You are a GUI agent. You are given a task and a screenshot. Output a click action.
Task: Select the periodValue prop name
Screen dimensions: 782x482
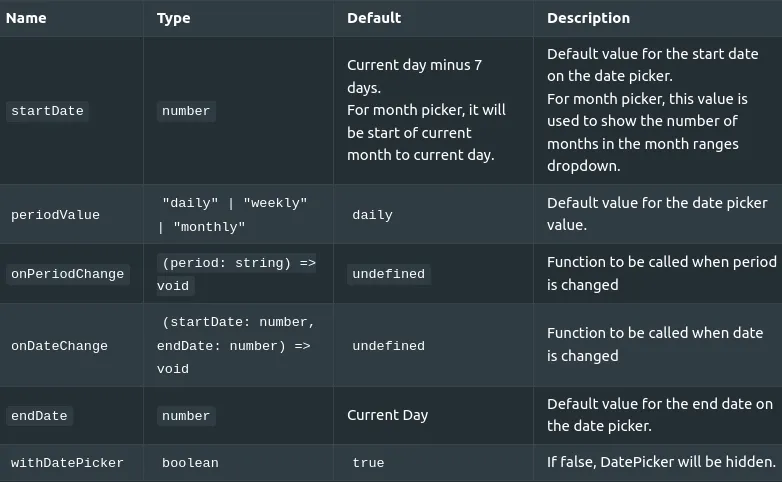(x=55, y=215)
